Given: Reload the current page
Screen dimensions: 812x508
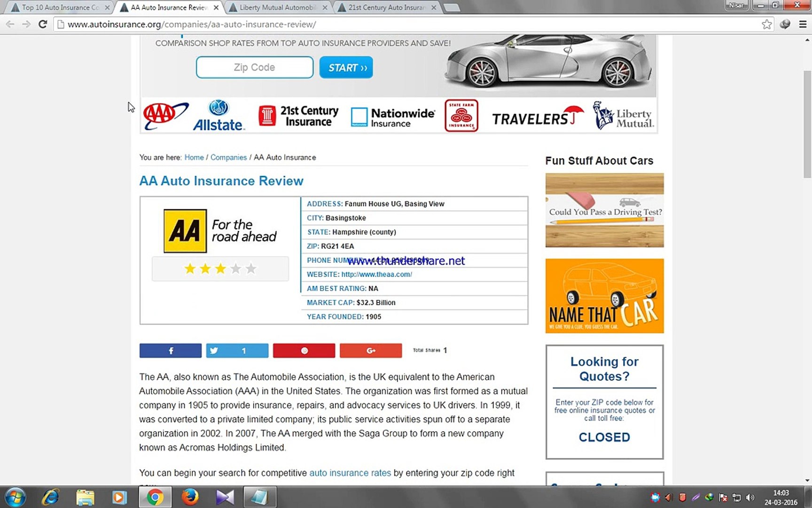Looking at the screenshot, I should coord(43,24).
